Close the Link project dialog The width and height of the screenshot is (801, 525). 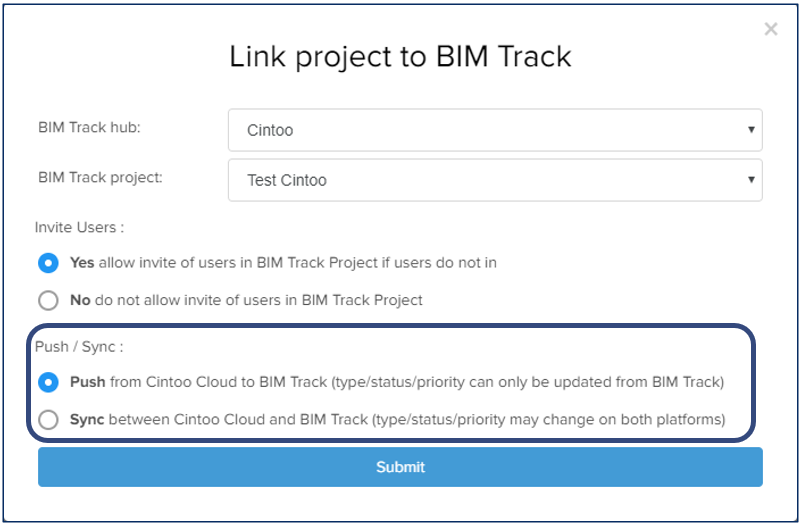click(770, 30)
